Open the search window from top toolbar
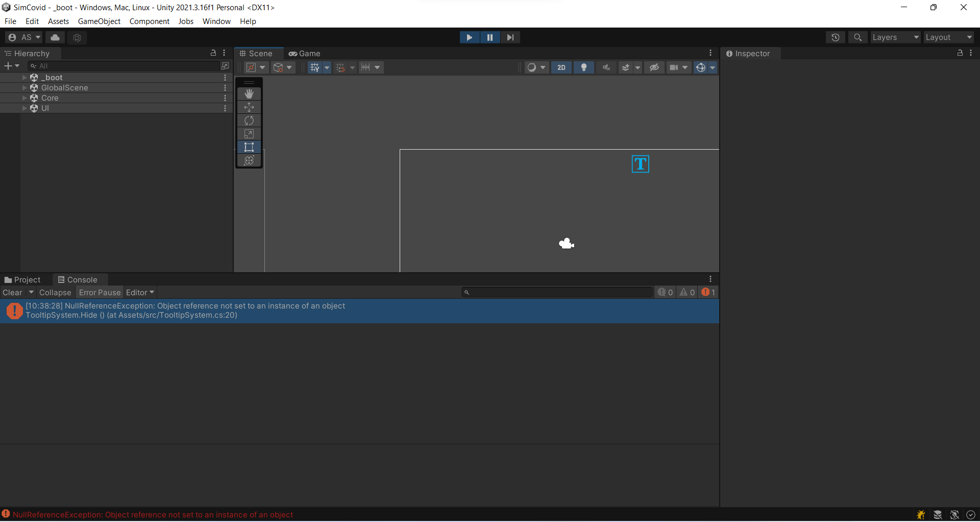The image size is (980, 522). tap(857, 37)
